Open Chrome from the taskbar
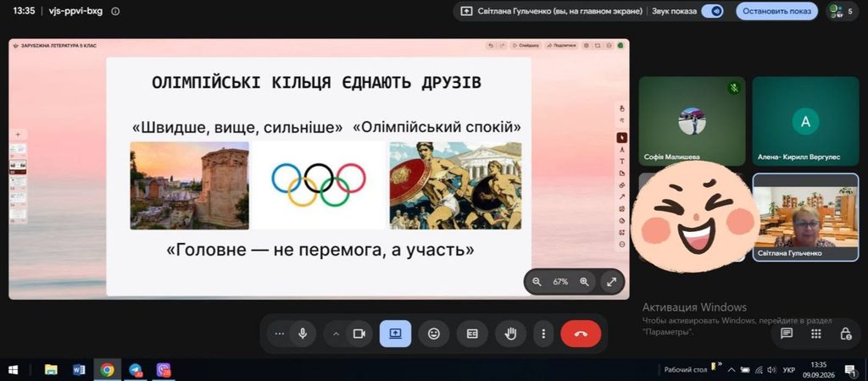 tap(107, 369)
